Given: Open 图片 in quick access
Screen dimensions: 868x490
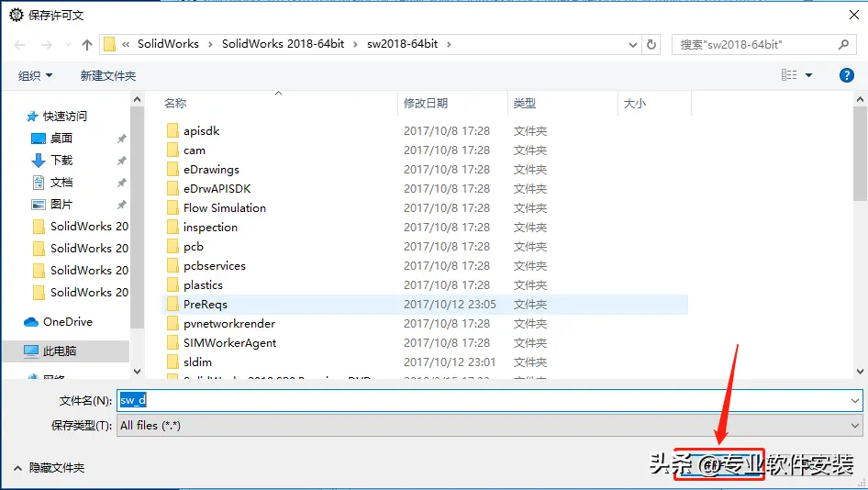Looking at the screenshot, I should coord(61,205).
